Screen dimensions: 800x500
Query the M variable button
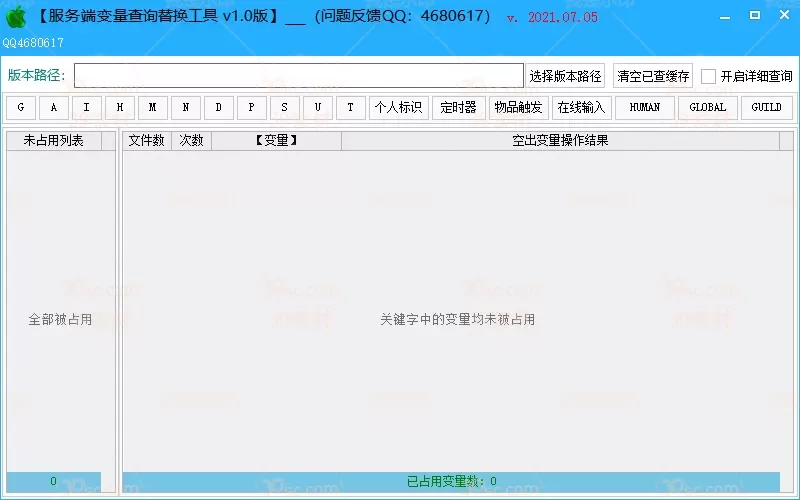click(x=153, y=108)
